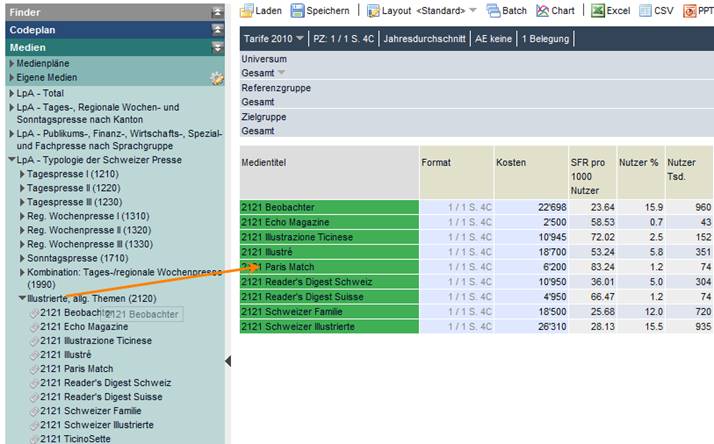Viewport: 714px width, 444px height.
Task: Click icon of 2121 Illustré tree entry
Action: [x=34, y=356]
